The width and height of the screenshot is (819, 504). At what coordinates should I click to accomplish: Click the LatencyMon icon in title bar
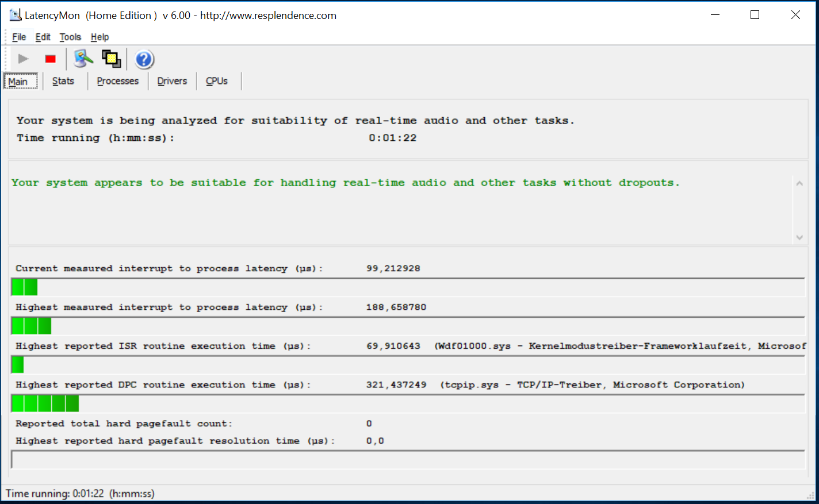click(15, 15)
